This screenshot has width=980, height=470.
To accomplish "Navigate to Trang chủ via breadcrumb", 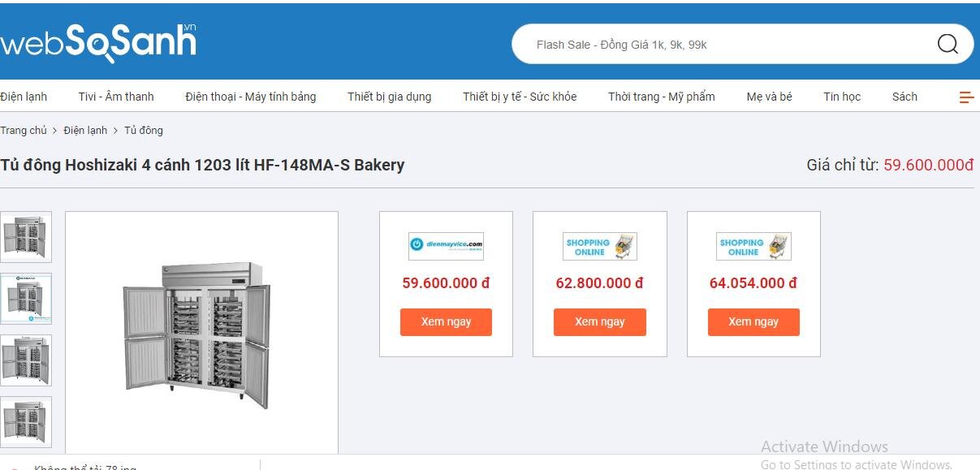I will (24, 130).
